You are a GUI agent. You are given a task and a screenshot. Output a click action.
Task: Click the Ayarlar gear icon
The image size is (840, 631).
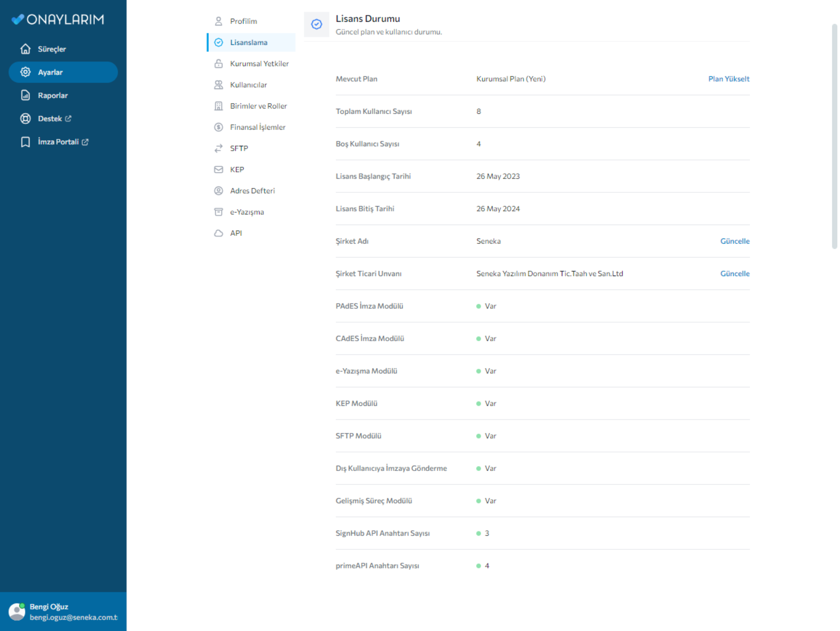[25, 72]
